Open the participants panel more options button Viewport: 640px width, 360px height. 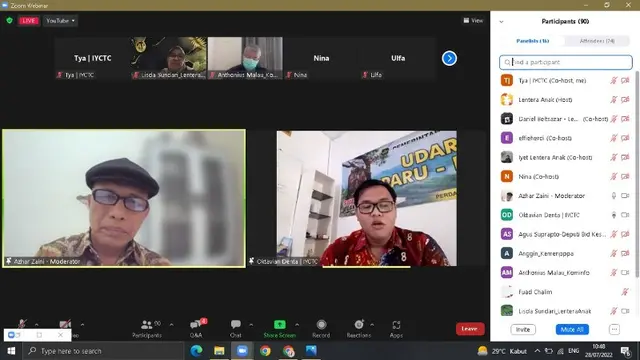614,329
